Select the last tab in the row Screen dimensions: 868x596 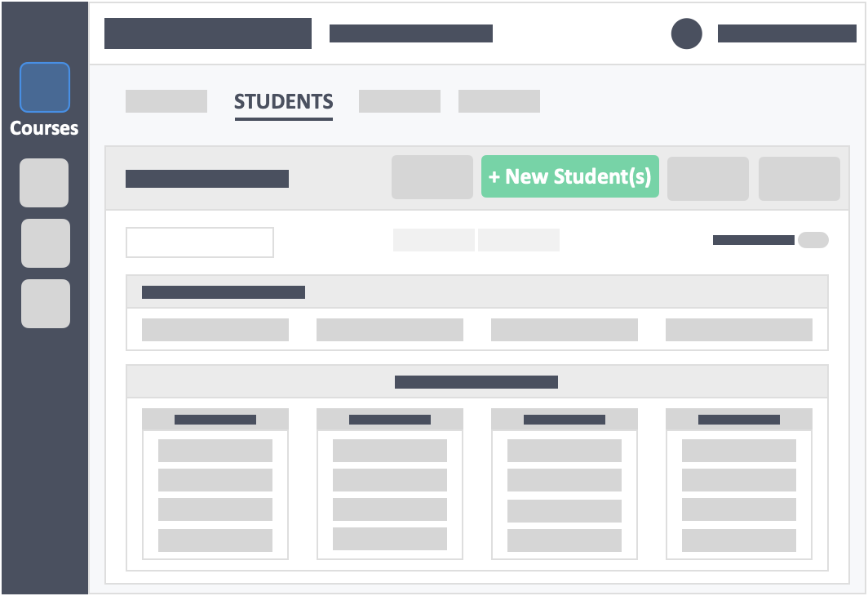pyautogui.click(x=499, y=101)
